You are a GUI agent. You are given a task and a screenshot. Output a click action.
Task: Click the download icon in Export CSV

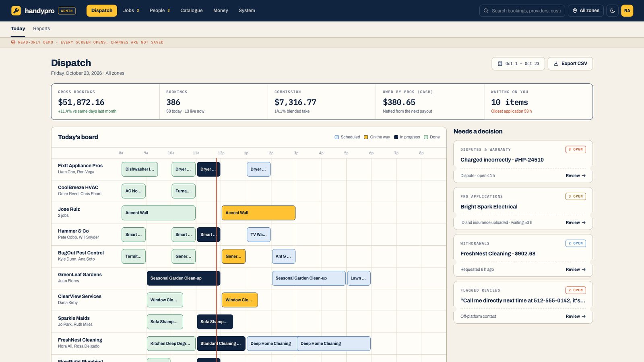coord(556,64)
